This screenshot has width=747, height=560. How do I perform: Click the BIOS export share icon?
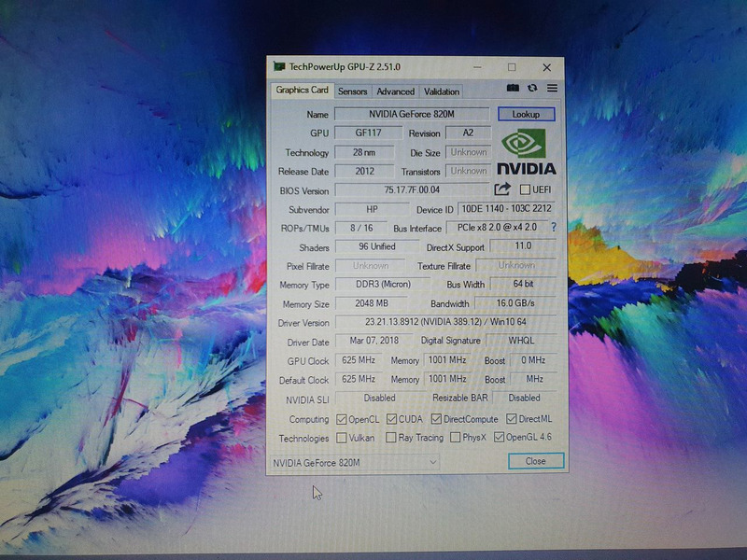[x=502, y=189]
